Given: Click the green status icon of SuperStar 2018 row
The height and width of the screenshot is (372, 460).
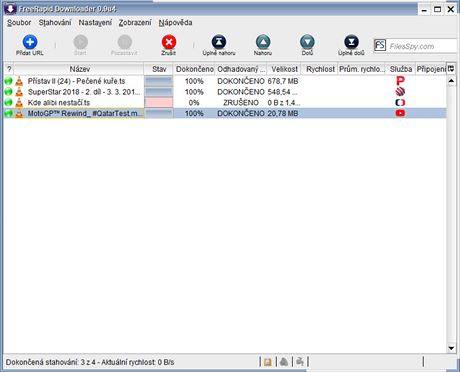Looking at the screenshot, I should tap(9, 92).
